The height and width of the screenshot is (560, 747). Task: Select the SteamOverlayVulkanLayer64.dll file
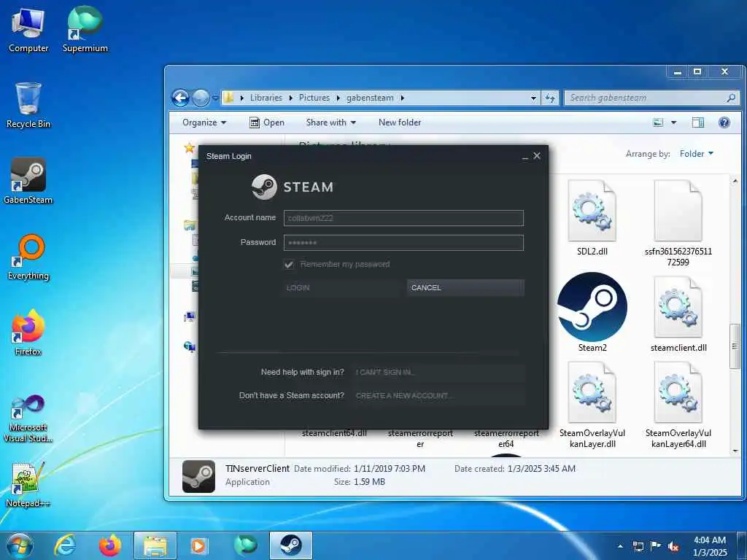[678, 405]
